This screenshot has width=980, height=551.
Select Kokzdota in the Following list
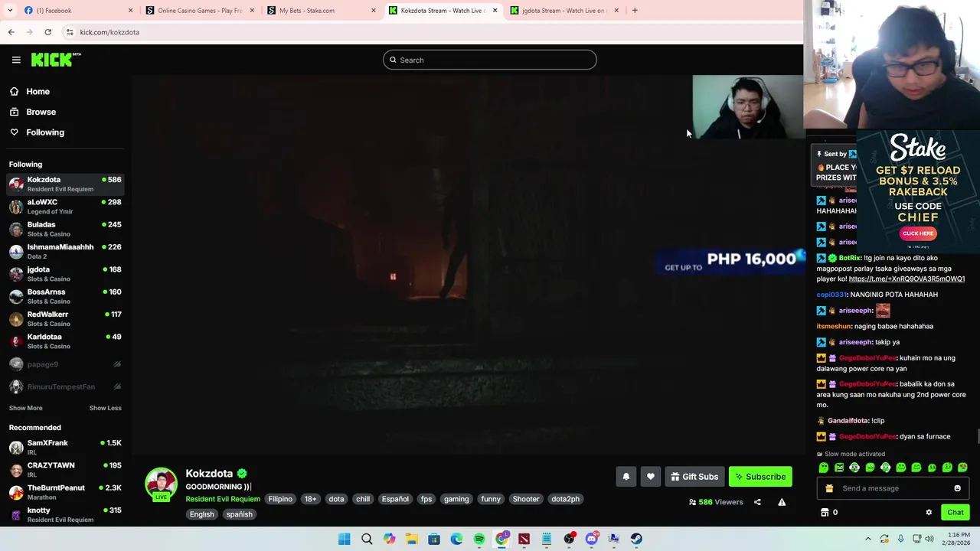tap(65, 184)
